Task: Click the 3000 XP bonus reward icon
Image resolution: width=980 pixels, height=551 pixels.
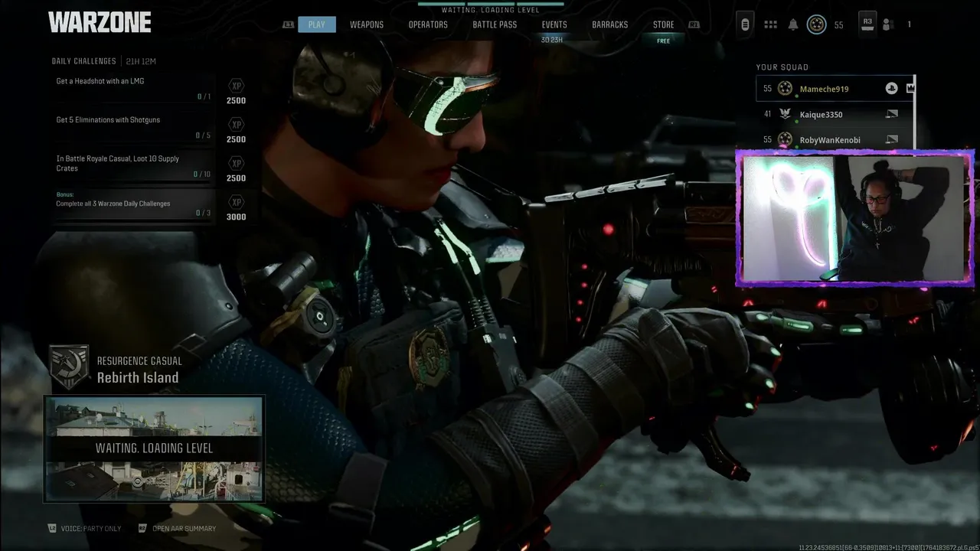Action: (x=237, y=202)
